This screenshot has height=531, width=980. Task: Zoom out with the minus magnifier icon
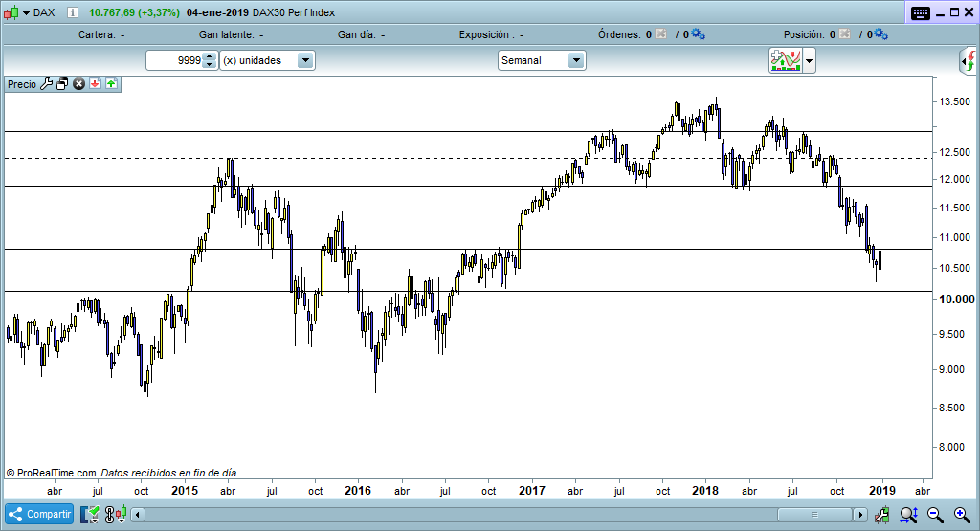click(935, 515)
